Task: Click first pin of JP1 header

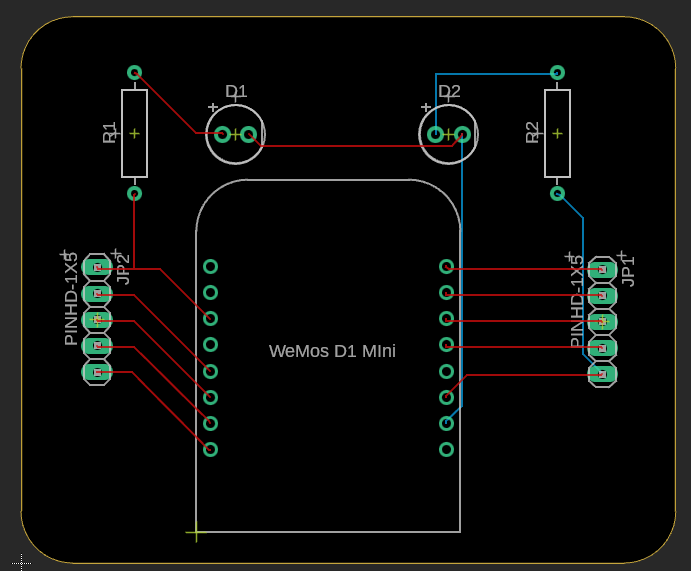Action: (603, 269)
